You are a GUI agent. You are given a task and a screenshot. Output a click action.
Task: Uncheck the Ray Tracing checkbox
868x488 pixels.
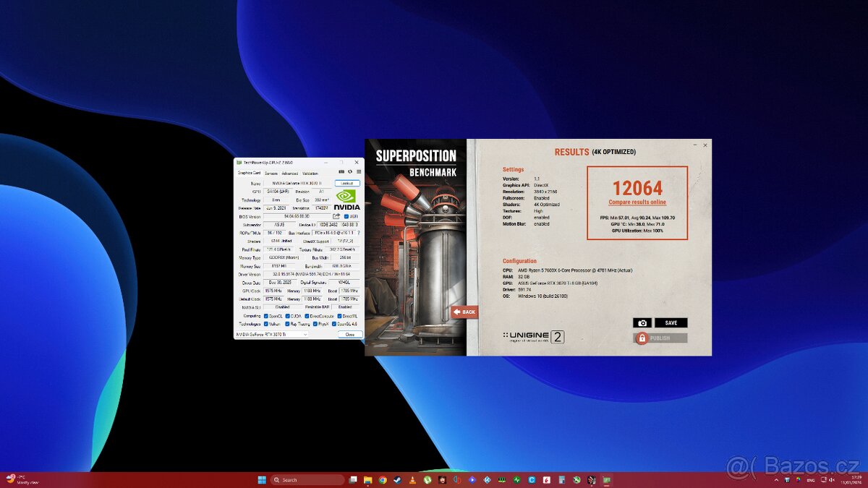[287, 324]
